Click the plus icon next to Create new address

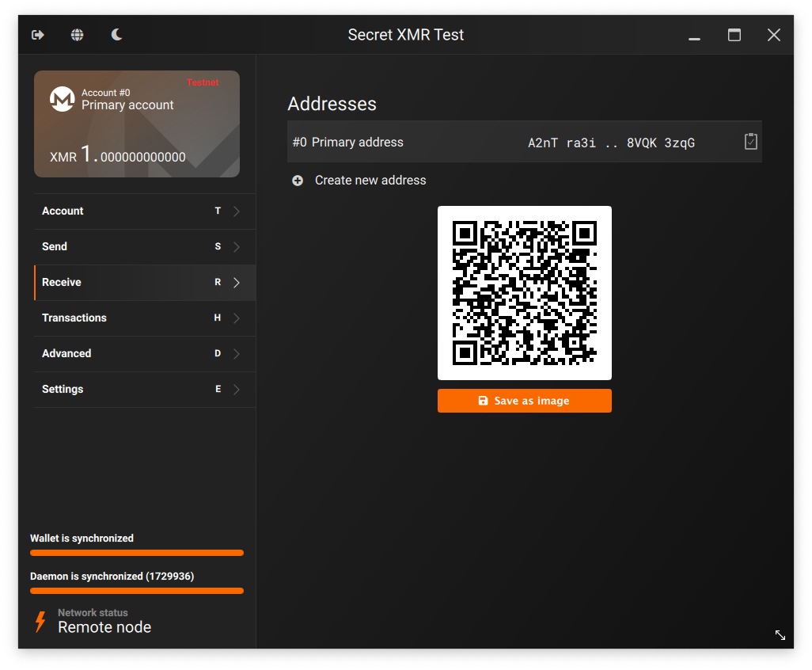point(297,180)
